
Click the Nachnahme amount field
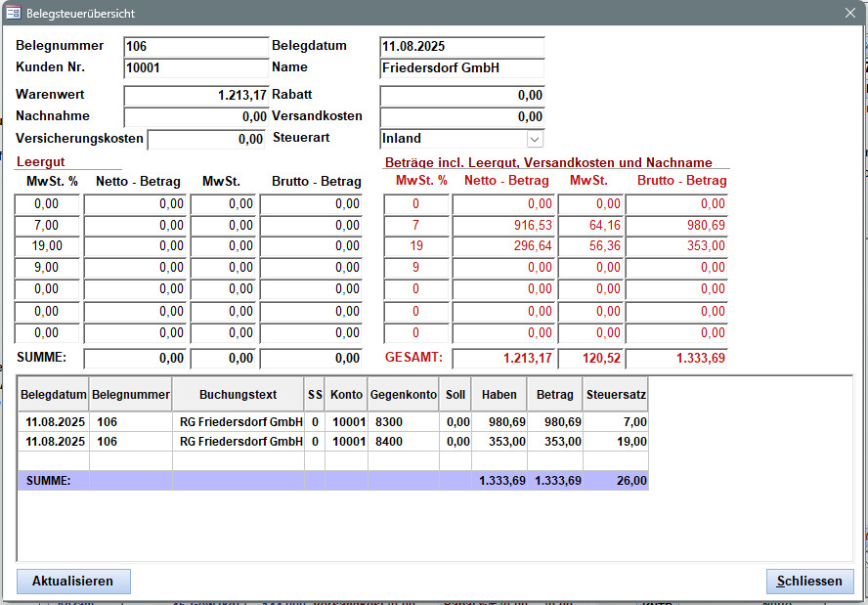coord(195,117)
